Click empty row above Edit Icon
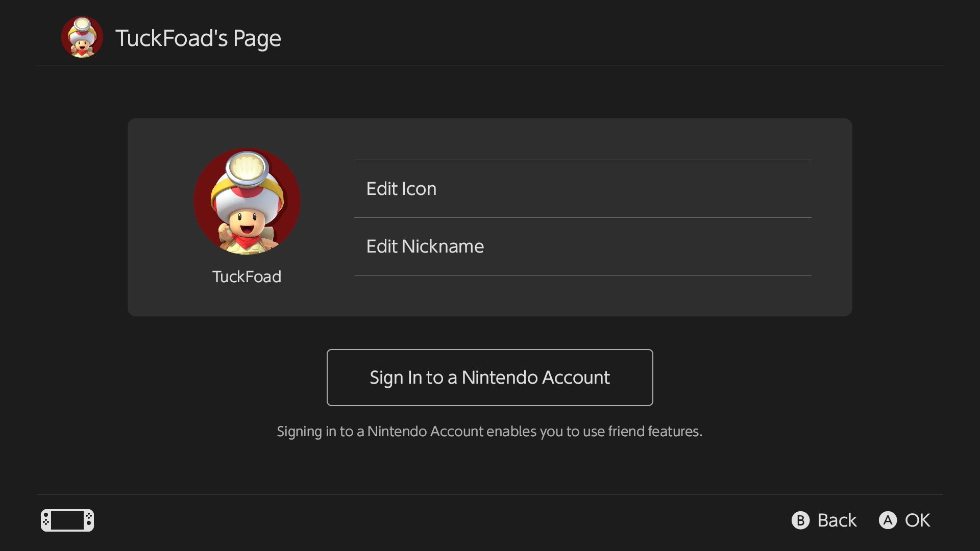 tap(582, 140)
